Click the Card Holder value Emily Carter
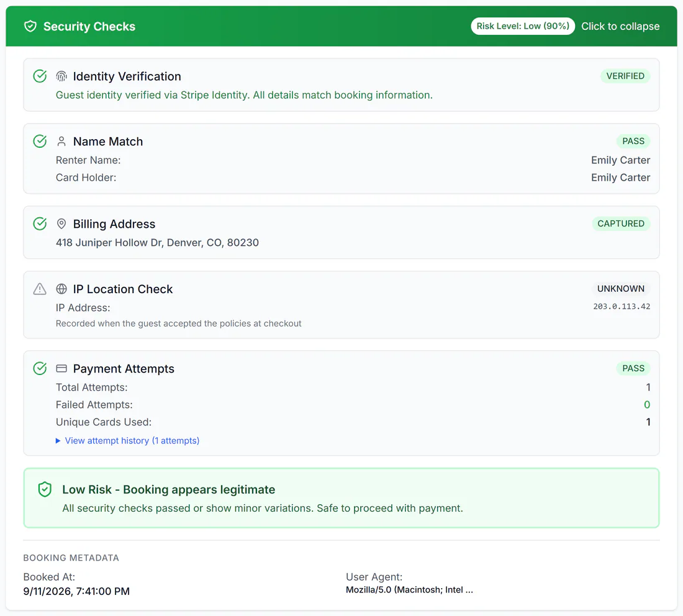This screenshot has width=683, height=616. click(620, 178)
